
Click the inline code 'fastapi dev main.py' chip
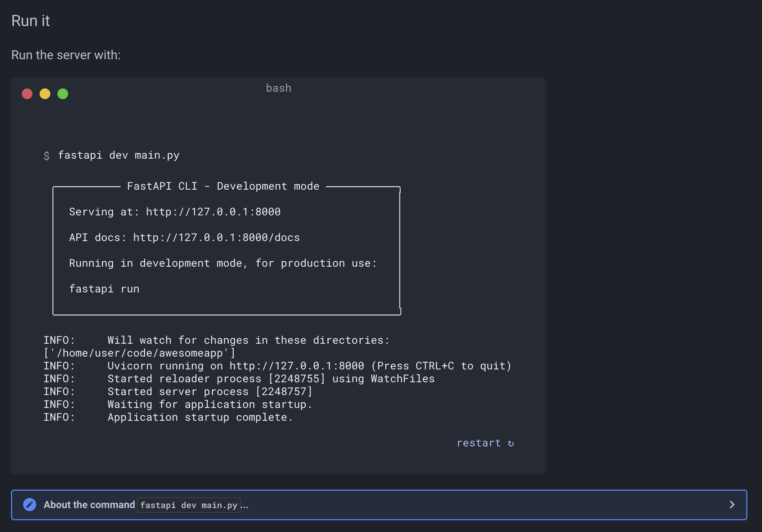[x=189, y=505]
